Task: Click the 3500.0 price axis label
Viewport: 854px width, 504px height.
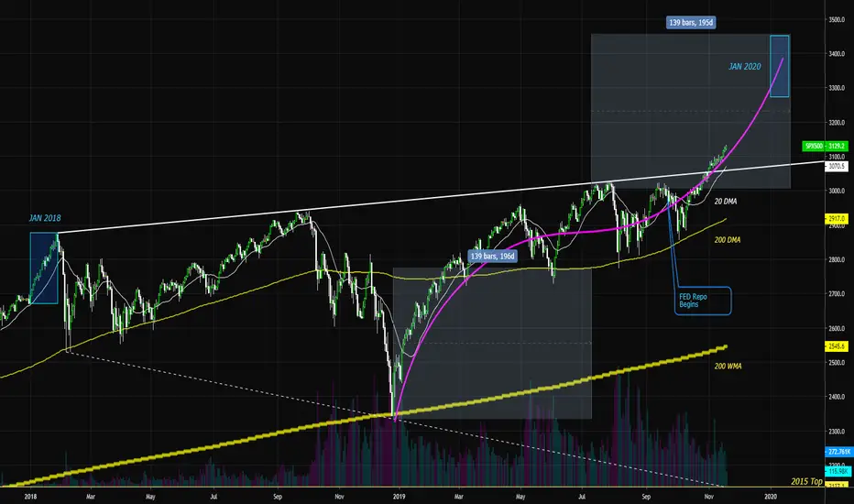Action: pyautogui.click(x=837, y=19)
